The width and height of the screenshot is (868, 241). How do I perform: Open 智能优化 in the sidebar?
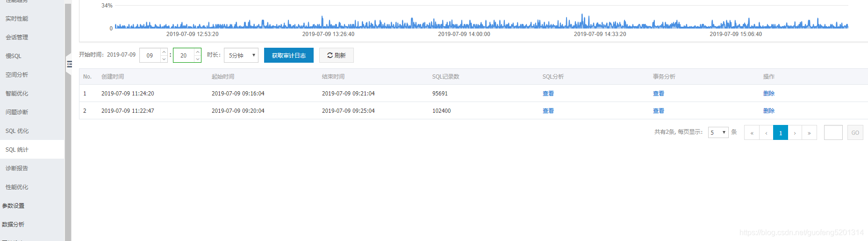tap(17, 94)
